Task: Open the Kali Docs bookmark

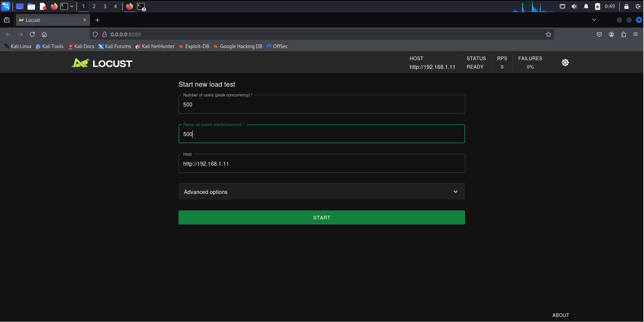Action: tap(81, 46)
